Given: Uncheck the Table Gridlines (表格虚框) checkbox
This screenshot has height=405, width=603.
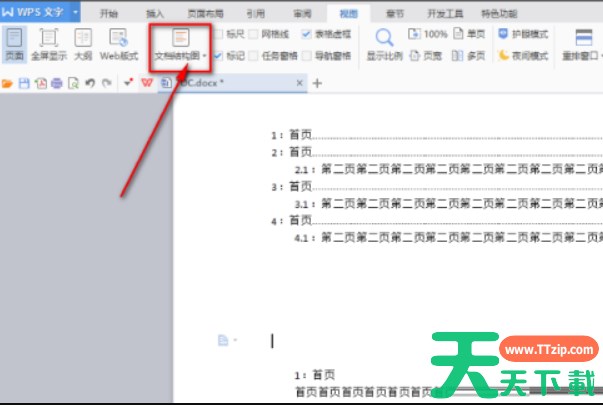Looking at the screenshot, I should [306, 34].
